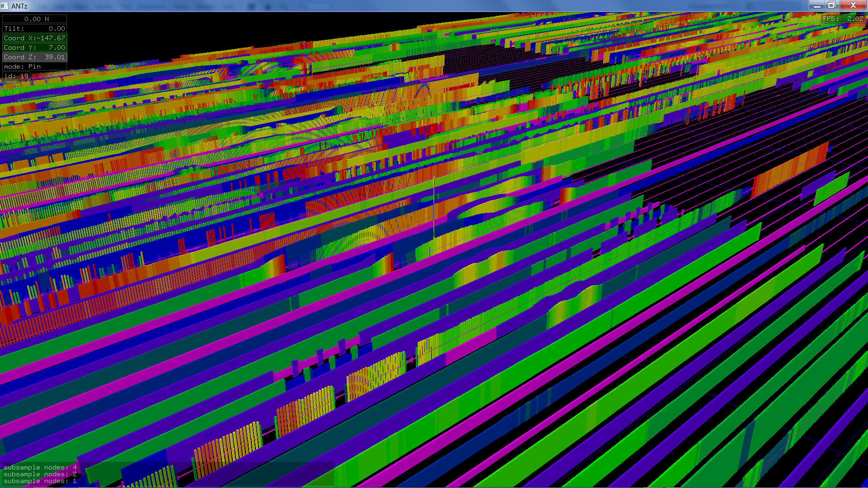Close the ANTz window
The image size is (868, 488).
click(x=853, y=5)
